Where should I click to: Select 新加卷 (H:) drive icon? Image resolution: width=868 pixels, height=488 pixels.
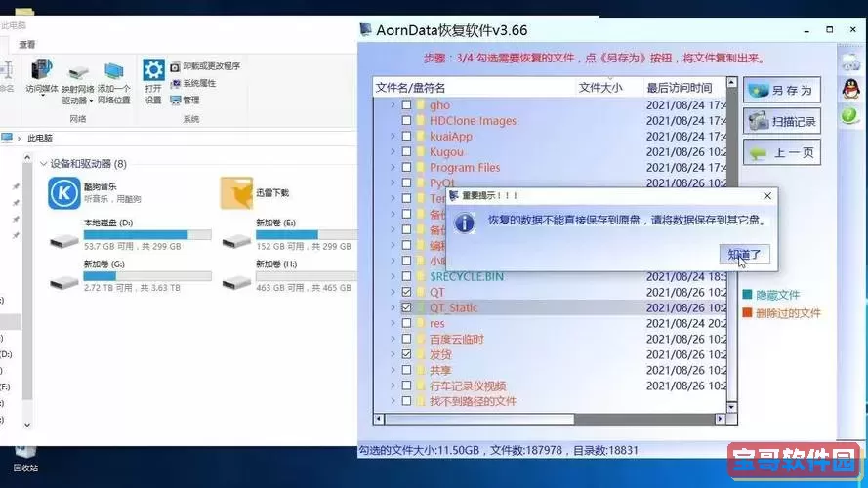236,283
